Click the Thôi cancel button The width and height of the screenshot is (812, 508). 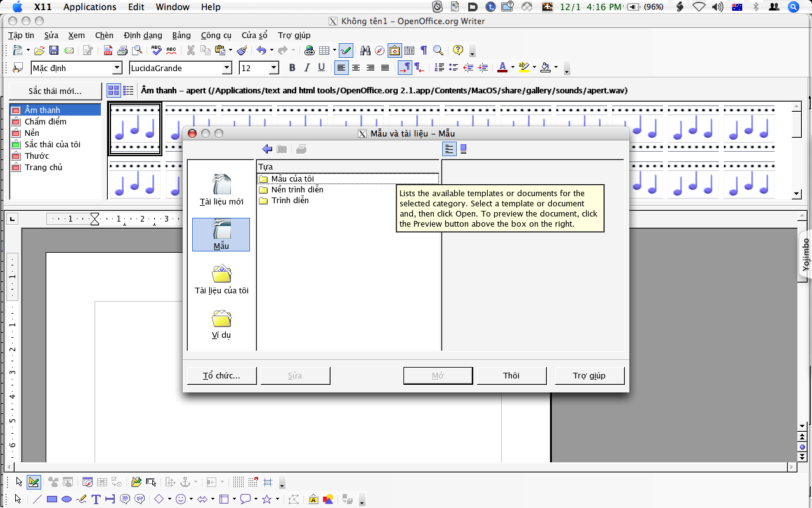[511, 375]
